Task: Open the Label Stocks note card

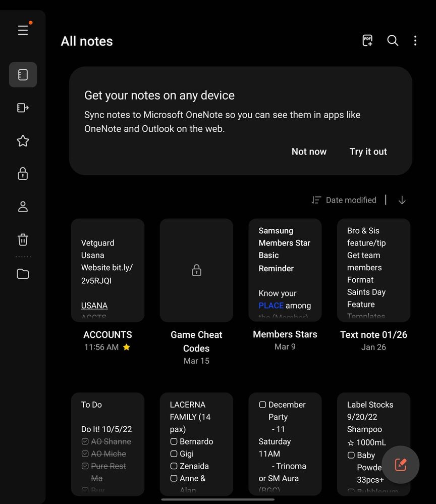Action: coord(373,444)
